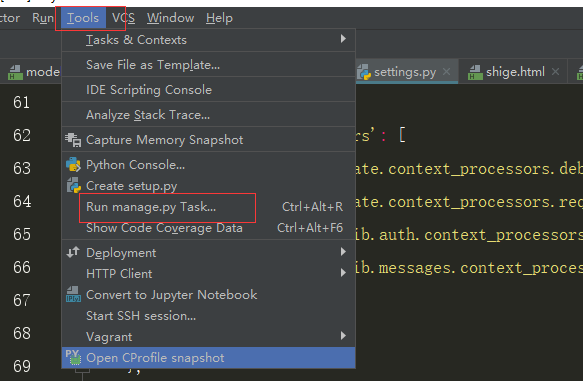Screen dimensions: 583x381
Task: Open the Window menu
Action: [x=170, y=18]
